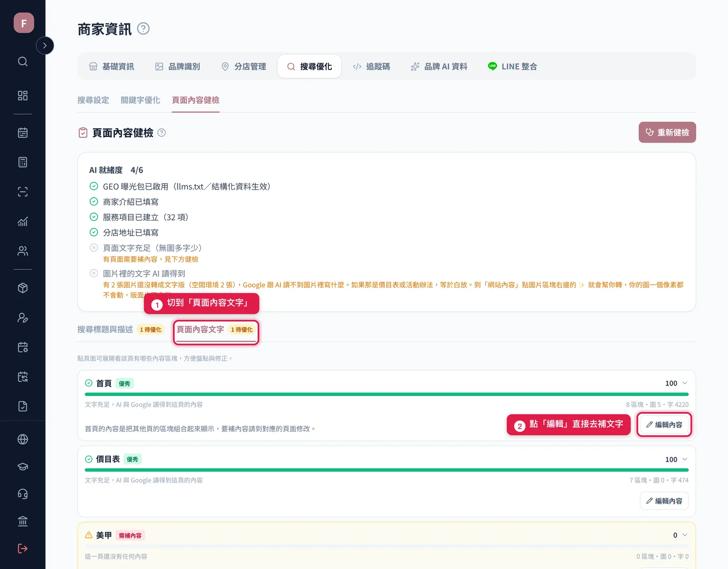The height and width of the screenshot is (569, 728).
Task: Click the AI 就緒度 4/6 score text
Action: pos(116,170)
